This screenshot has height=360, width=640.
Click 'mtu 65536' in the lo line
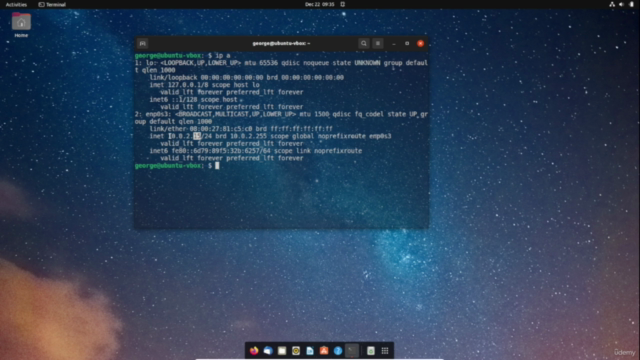pos(261,63)
